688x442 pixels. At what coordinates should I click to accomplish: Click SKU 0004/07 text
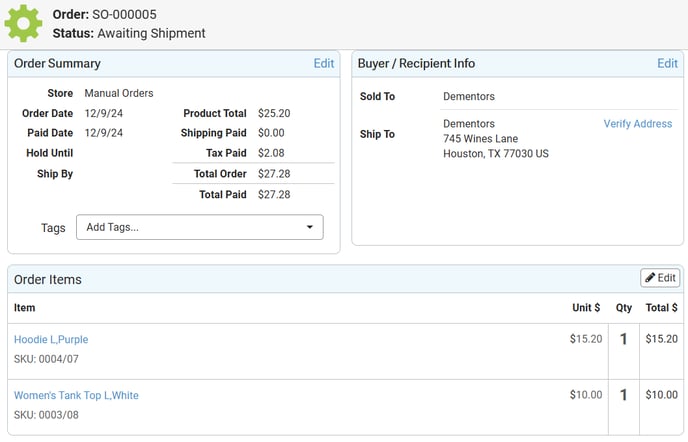pos(46,359)
